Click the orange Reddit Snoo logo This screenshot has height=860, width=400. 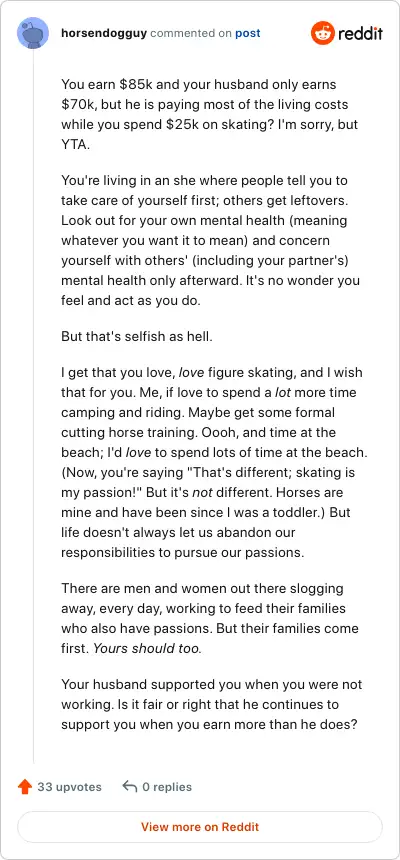pyautogui.click(x=323, y=33)
